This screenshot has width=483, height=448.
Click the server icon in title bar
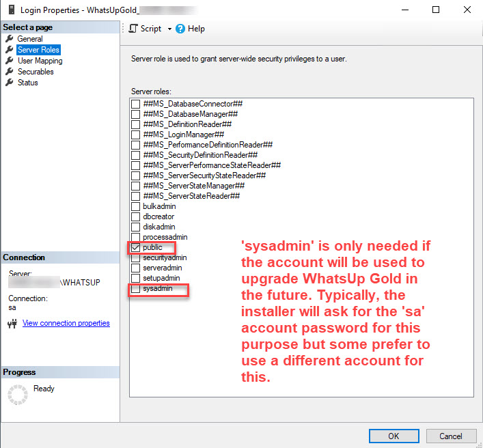point(12,10)
